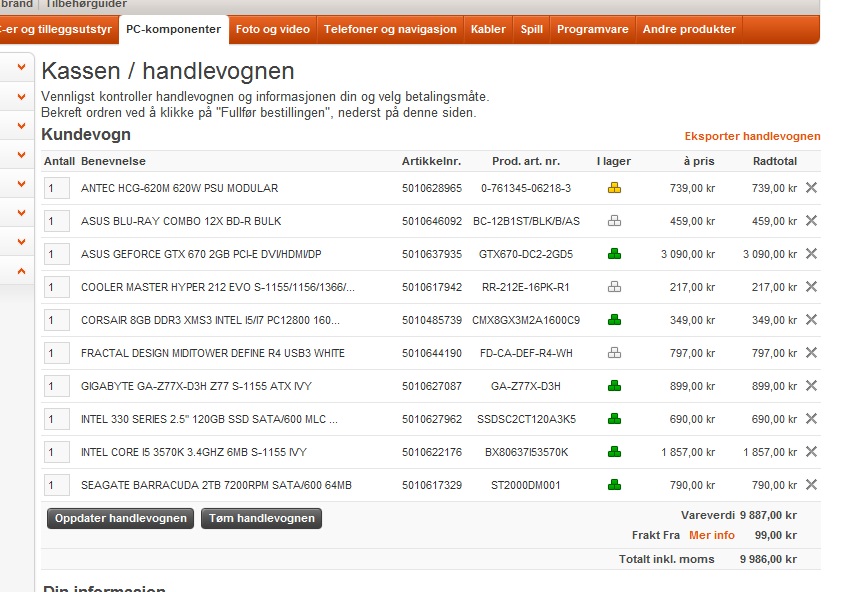Open the Spill tab
853x592 pixels.
point(531,29)
